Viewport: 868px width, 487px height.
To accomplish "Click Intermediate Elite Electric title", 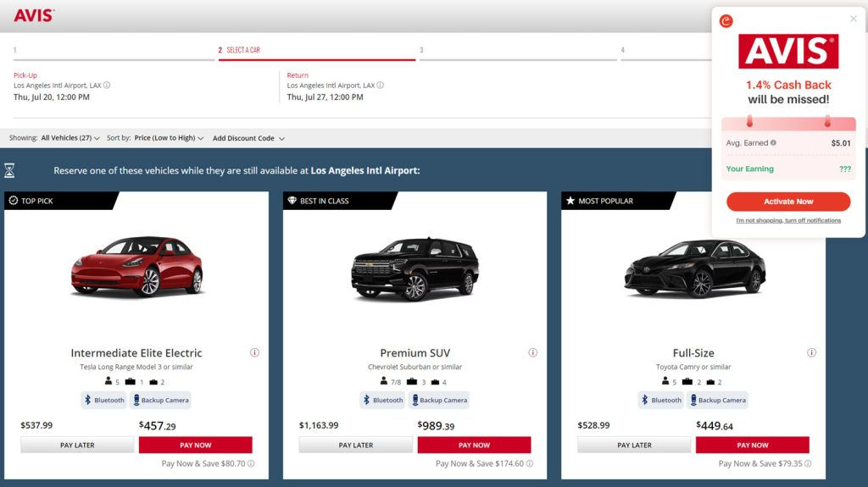I will [136, 352].
